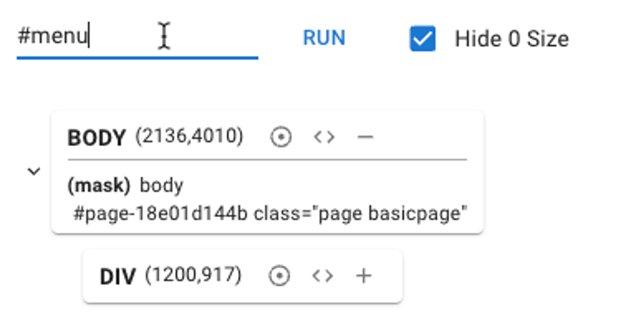644x334 pixels.
Task: Click the minus icon on BODY card
Action: [x=365, y=137]
